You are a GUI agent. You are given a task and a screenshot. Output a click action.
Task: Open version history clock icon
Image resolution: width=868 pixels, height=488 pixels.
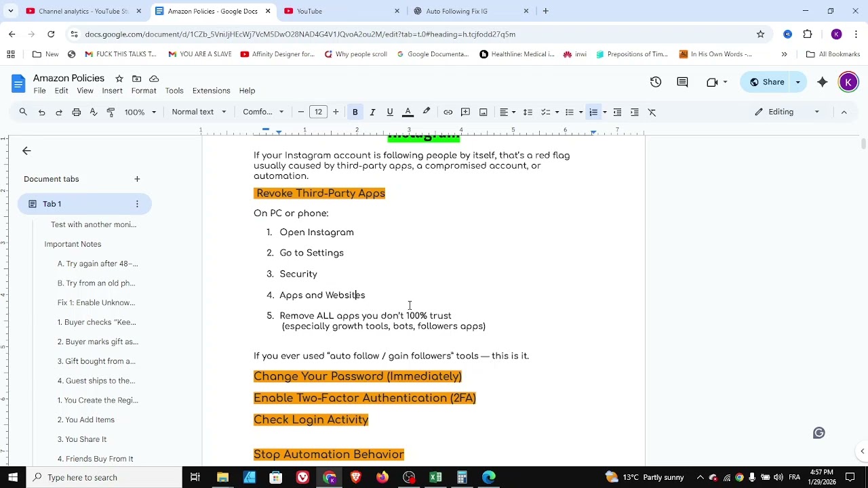click(656, 82)
